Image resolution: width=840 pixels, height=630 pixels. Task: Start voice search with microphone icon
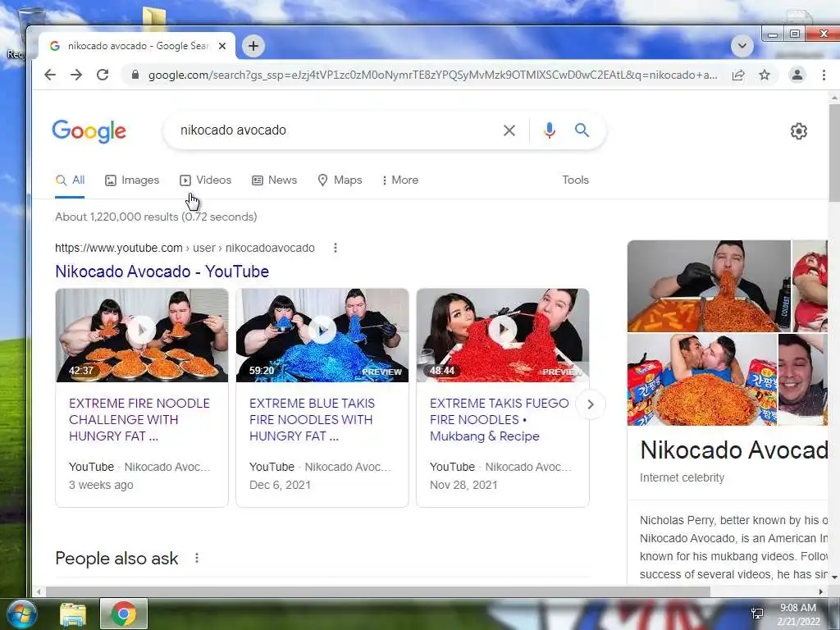tap(549, 130)
